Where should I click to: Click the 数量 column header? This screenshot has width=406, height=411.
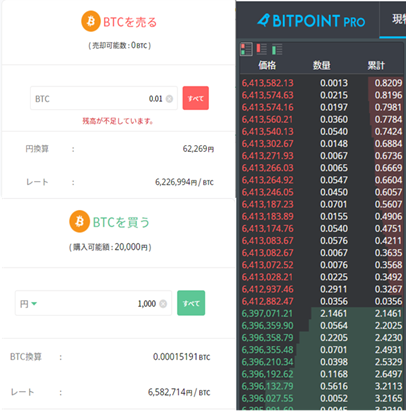pyautogui.click(x=322, y=65)
